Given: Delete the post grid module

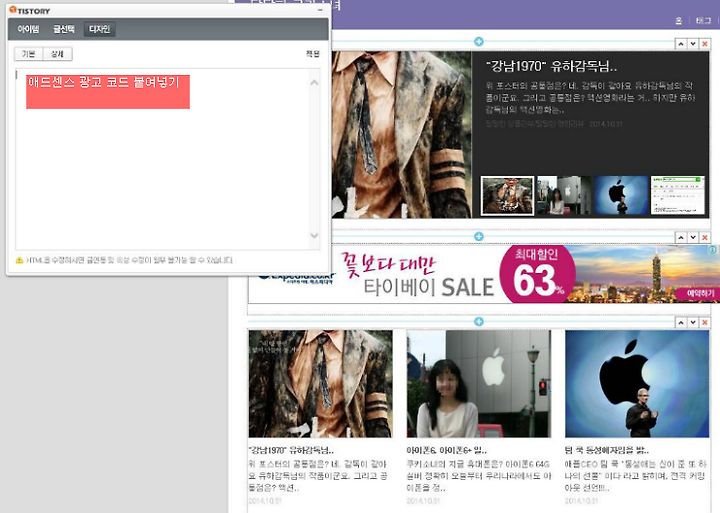Looking at the screenshot, I should click(705, 322).
